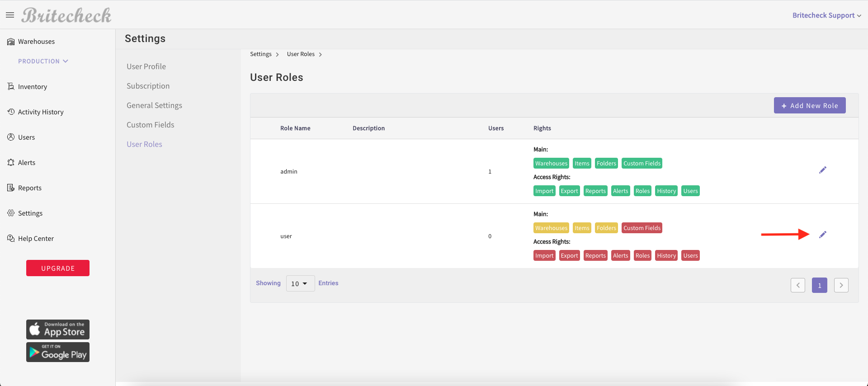Open Reports from the sidebar
The width and height of the screenshot is (868, 386).
click(x=29, y=188)
